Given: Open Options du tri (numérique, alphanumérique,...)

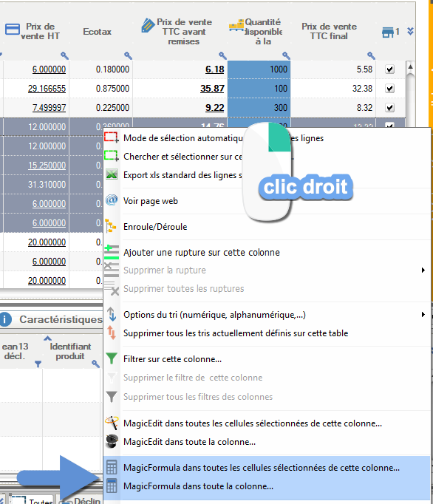Looking at the screenshot, I should click(267, 314).
